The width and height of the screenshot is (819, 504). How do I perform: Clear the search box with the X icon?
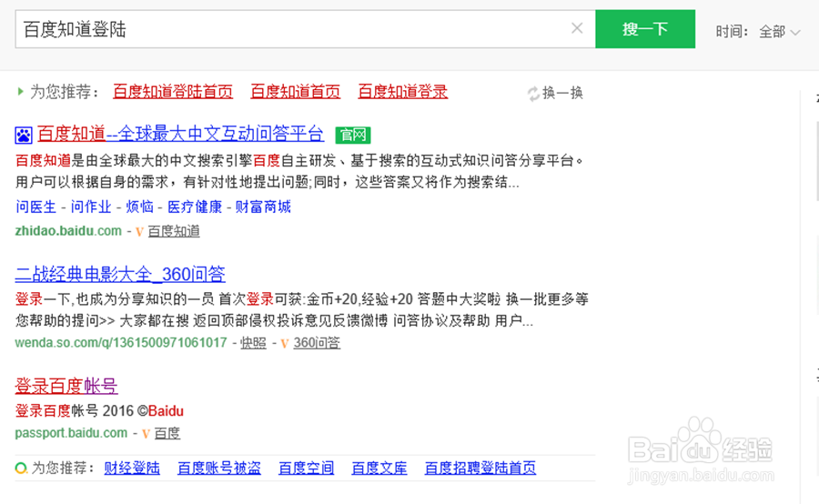coord(577,28)
